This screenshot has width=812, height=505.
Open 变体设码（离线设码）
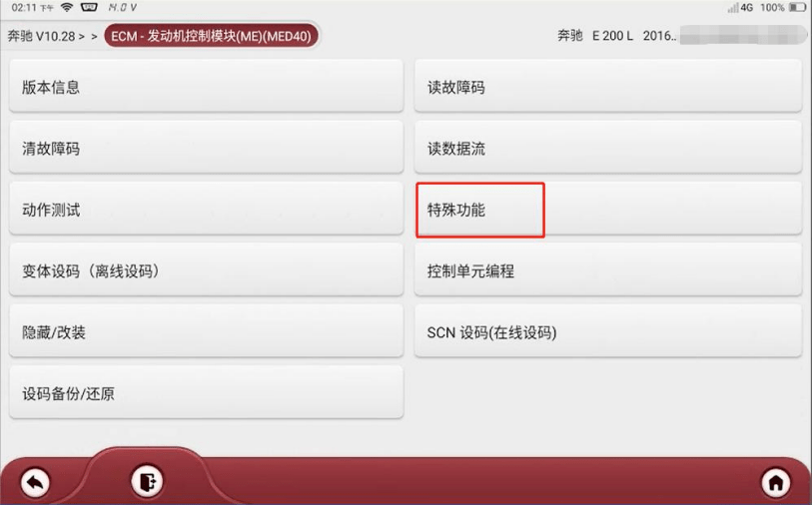pos(206,269)
